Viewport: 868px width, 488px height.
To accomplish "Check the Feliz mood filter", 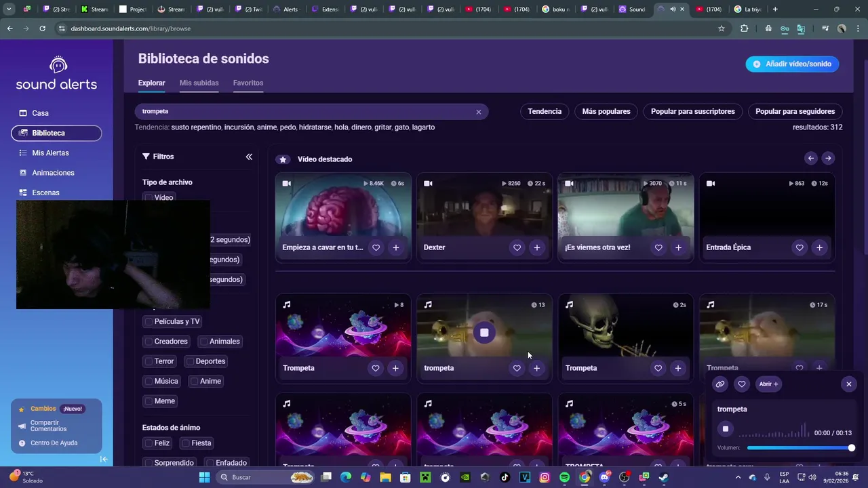I will click(x=148, y=443).
